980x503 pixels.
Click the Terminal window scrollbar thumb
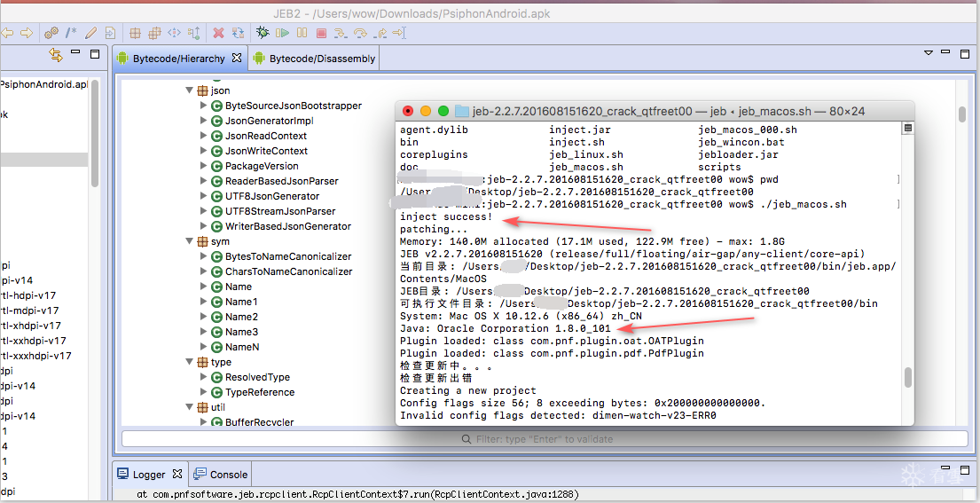908,377
